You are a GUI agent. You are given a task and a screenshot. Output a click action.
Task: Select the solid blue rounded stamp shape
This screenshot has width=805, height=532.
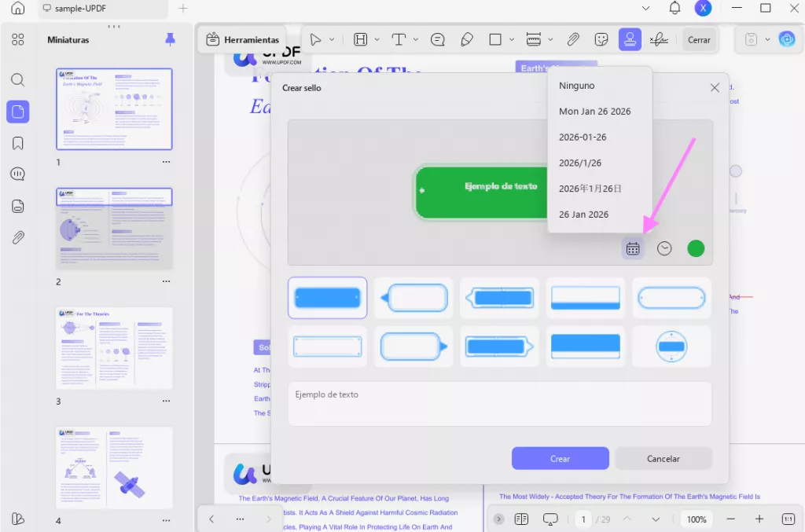[x=328, y=298]
